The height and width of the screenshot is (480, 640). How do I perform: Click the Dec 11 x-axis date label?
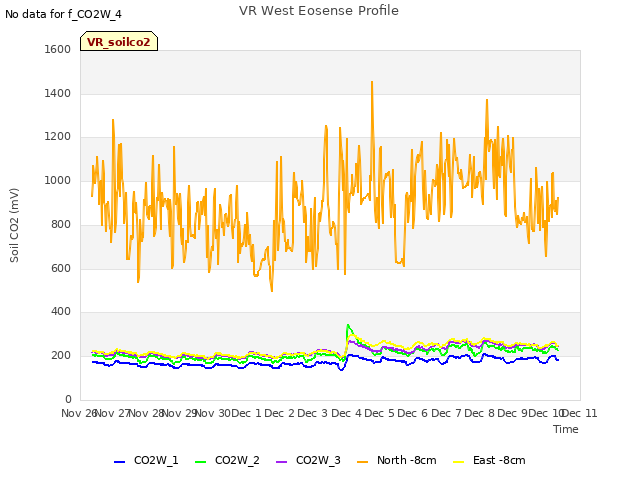[x=580, y=413]
